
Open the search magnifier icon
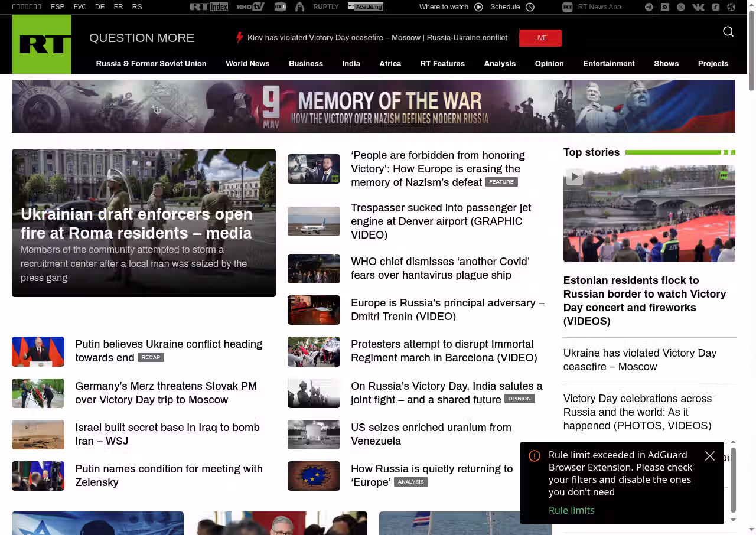pos(728,32)
